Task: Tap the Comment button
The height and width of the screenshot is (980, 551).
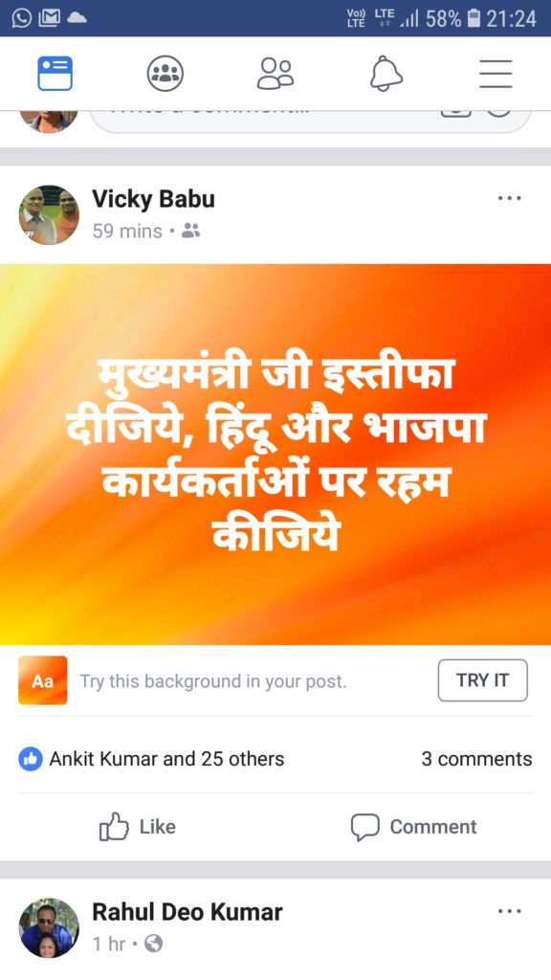Action: tap(413, 827)
